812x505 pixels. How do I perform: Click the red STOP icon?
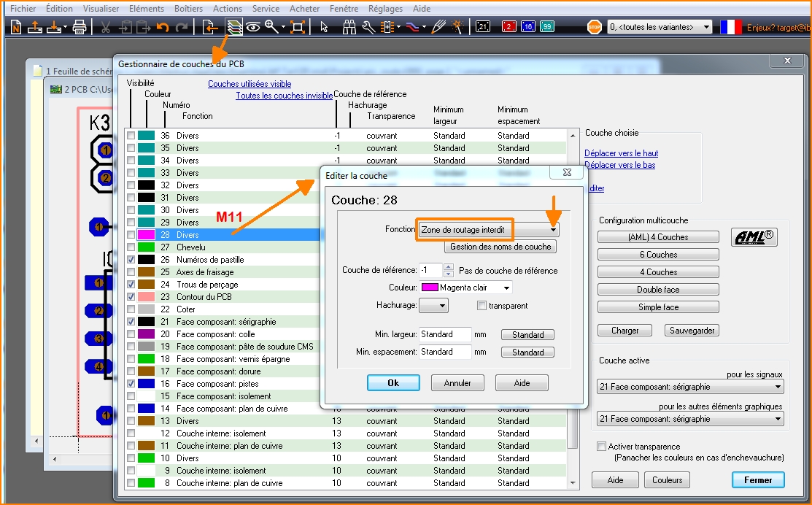[x=595, y=27]
